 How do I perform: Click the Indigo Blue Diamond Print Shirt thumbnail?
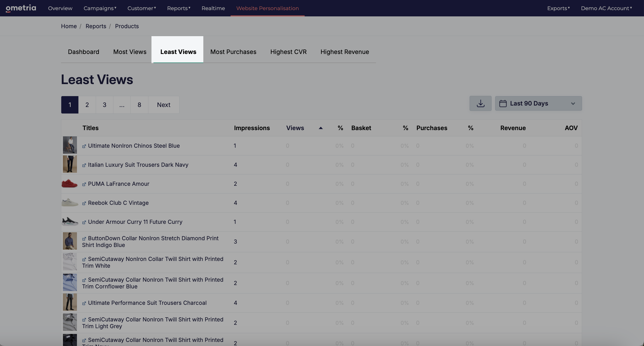(70, 241)
